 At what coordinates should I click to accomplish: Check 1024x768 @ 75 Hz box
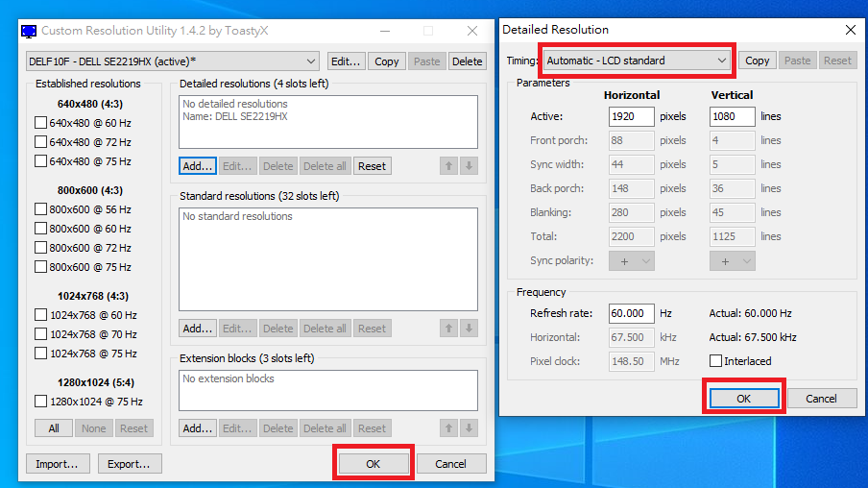pos(40,354)
